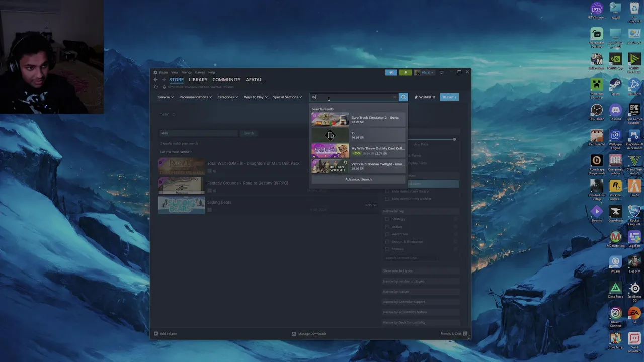Open Wishlist button
Image resolution: width=644 pixels, height=362 pixels.
425,97
